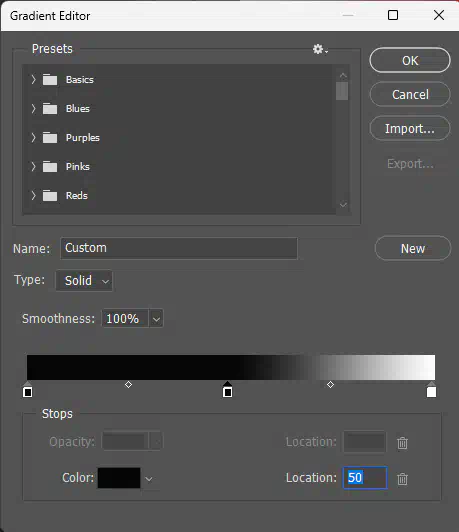The image size is (459, 532).
Task: Open the Smoothness percentage dropdown arrow
Action: 156,319
